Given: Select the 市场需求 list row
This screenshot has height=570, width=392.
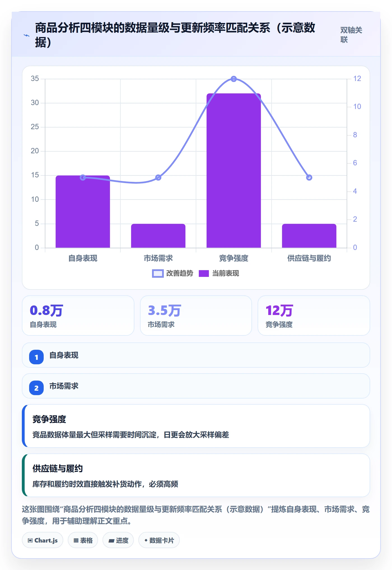Looking at the screenshot, I should click(x=196, y=386).
